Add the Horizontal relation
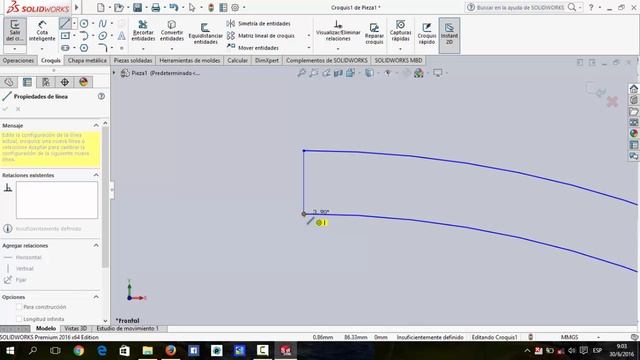The width and height of the screenshot is (640, 360). (23, 257)
